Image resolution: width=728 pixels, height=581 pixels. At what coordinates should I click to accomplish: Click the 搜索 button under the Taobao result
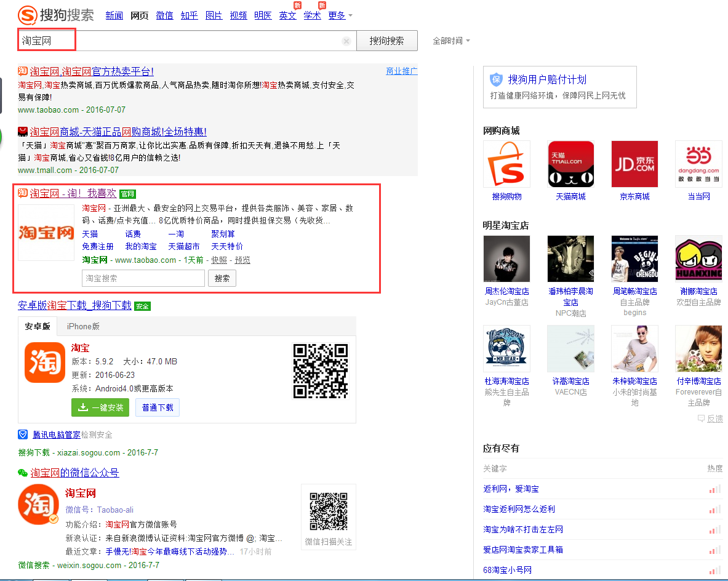click(222, 278)
